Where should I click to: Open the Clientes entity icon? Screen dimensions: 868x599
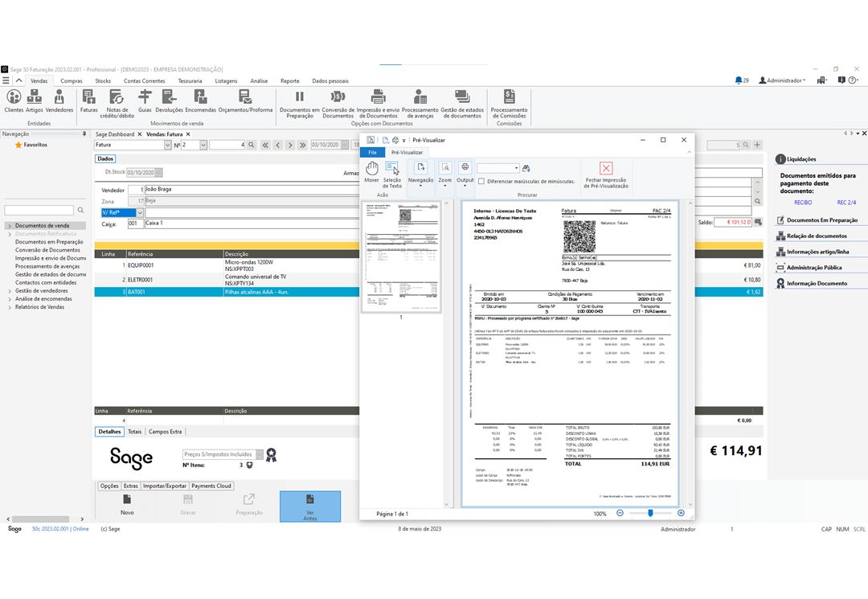point(14,101)
